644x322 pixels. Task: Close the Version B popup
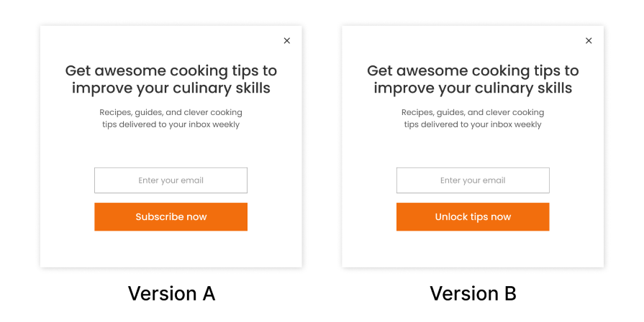point(589,41)
